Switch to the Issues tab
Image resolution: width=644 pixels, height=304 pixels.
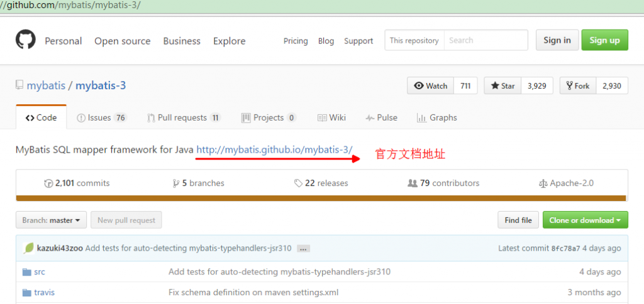[x=101, y=117]
